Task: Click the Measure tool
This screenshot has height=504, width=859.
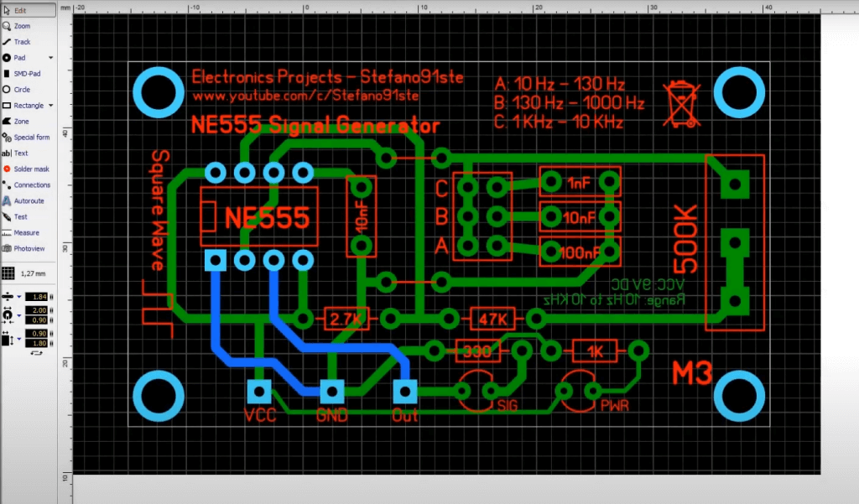Action: point(27,232)
